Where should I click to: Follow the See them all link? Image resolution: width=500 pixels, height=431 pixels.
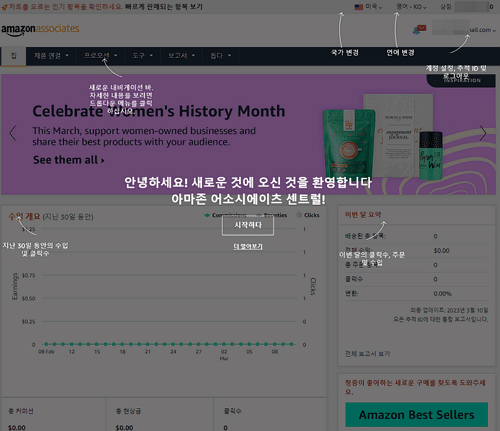(x=69, y=160)
